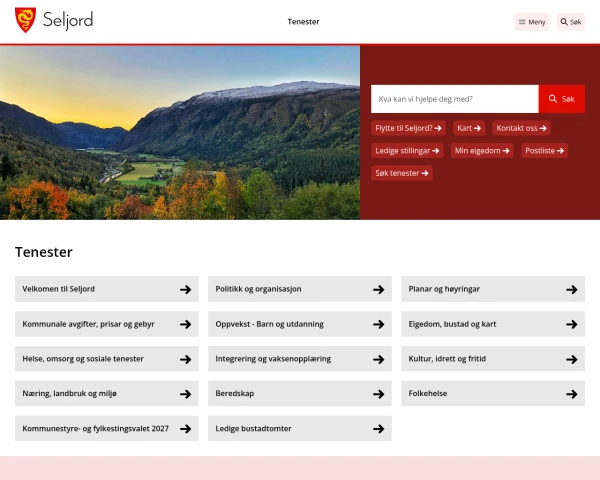Click the arrow on Postliste chip

[560, 151]
